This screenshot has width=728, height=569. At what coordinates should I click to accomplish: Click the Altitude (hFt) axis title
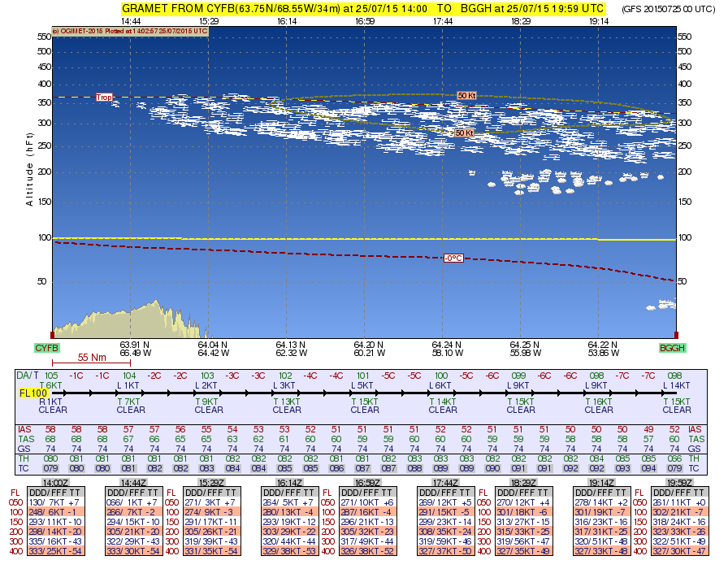pyautogui.click(x=30, y=175)
